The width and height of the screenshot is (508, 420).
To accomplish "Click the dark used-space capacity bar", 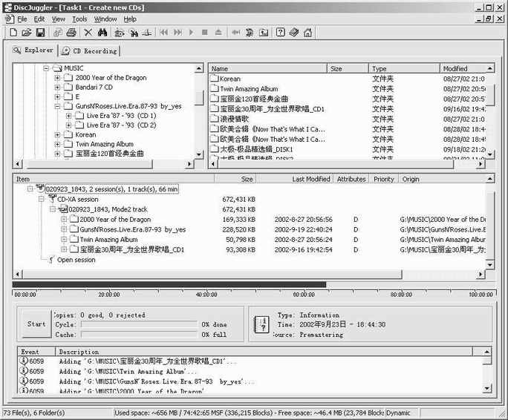I will tap(169, 284).
